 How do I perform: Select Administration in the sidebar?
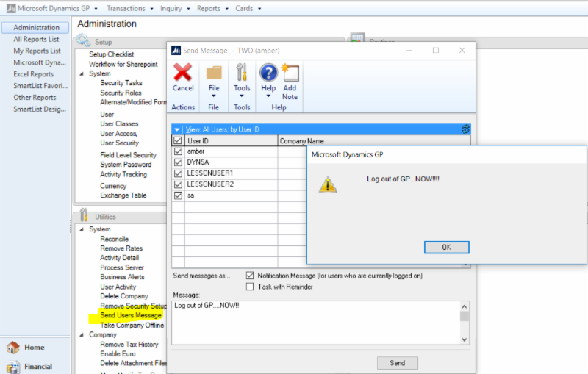click(x=35, y=27)
